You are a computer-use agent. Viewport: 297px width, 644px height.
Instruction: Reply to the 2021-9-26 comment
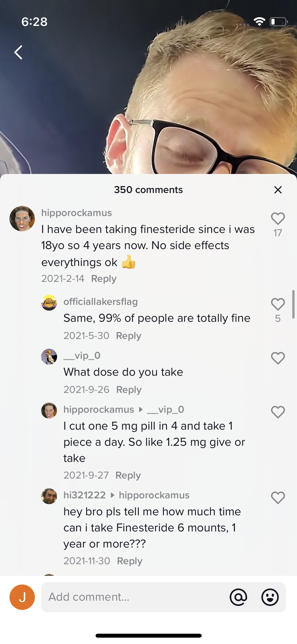click(129, 390)
